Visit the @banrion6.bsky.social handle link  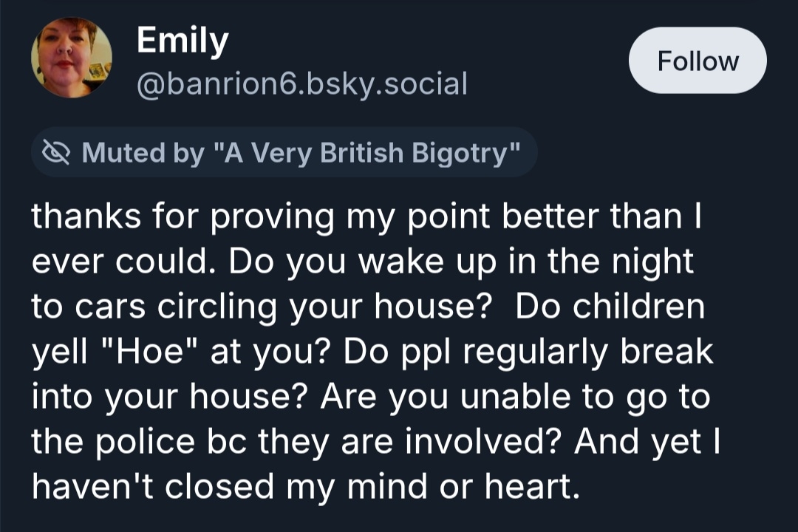[x=301, y=83]
